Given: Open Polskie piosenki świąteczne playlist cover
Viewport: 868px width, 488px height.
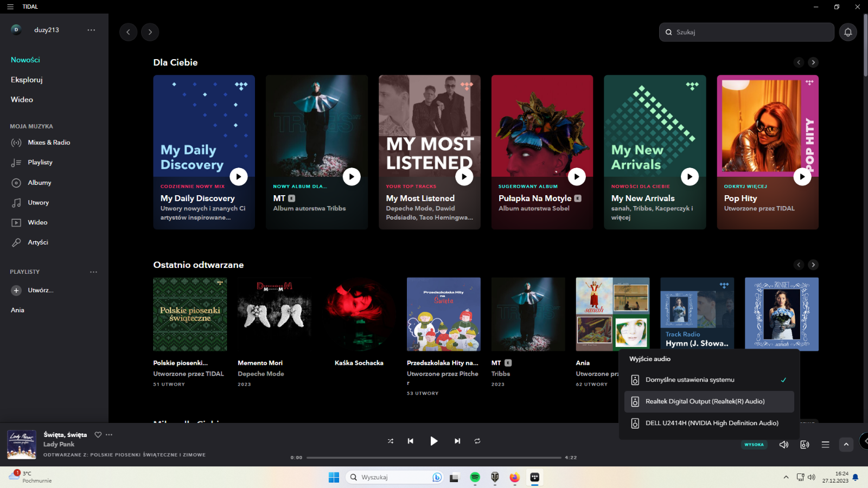Looking at the screenshot, I should pos(190,314).
